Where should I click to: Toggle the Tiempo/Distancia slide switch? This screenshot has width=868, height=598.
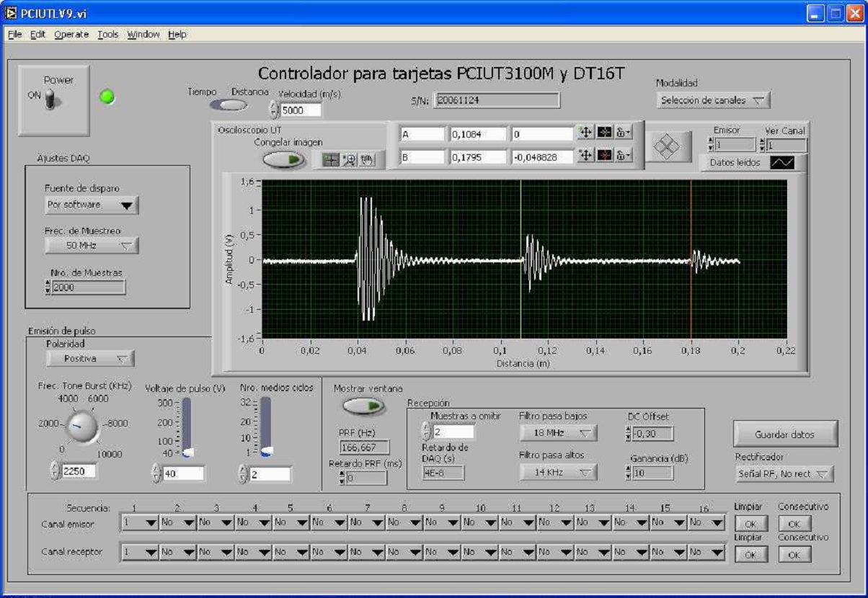[229, 105]
